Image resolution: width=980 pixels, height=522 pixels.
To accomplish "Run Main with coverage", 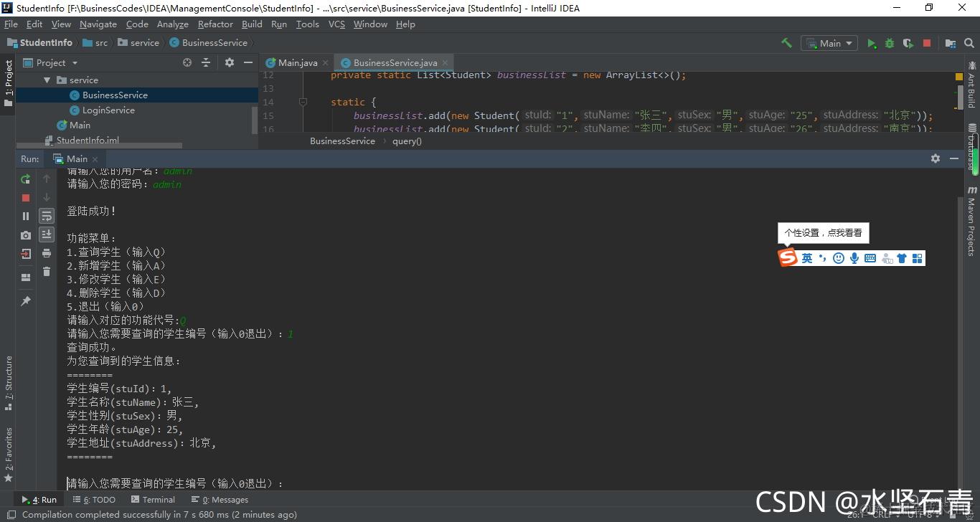I will point(908,43).
